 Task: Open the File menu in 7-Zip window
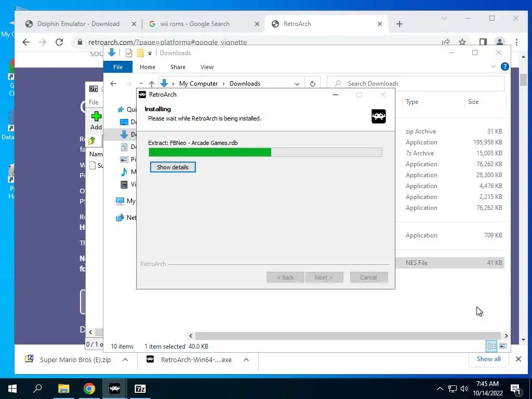94,102
